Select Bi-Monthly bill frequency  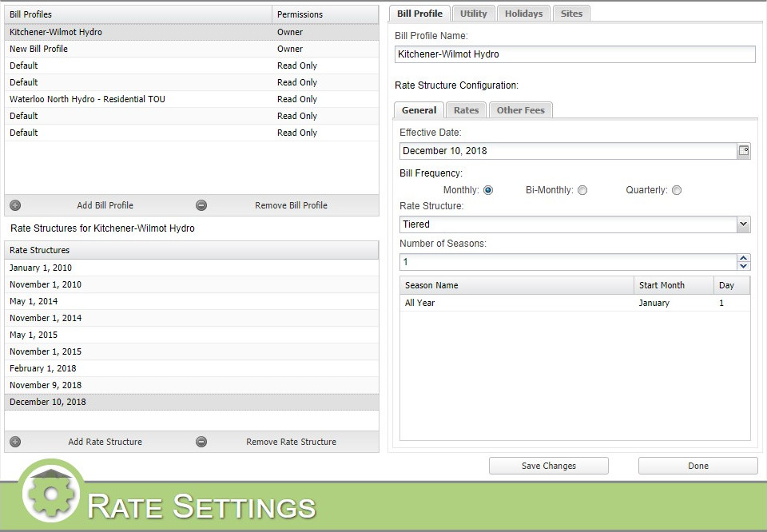[x=582, y=190]
